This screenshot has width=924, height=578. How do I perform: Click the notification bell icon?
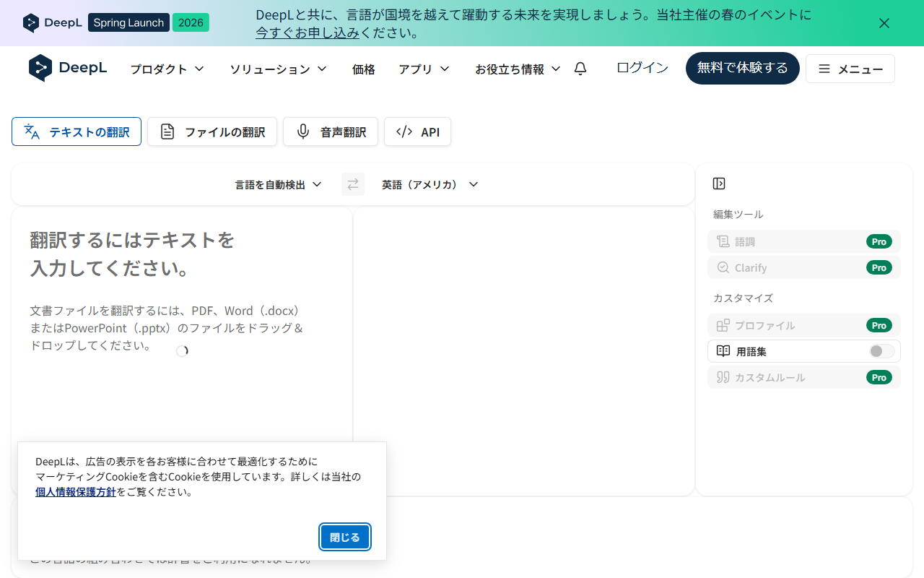pyautogui.click(x=580, y=69)
